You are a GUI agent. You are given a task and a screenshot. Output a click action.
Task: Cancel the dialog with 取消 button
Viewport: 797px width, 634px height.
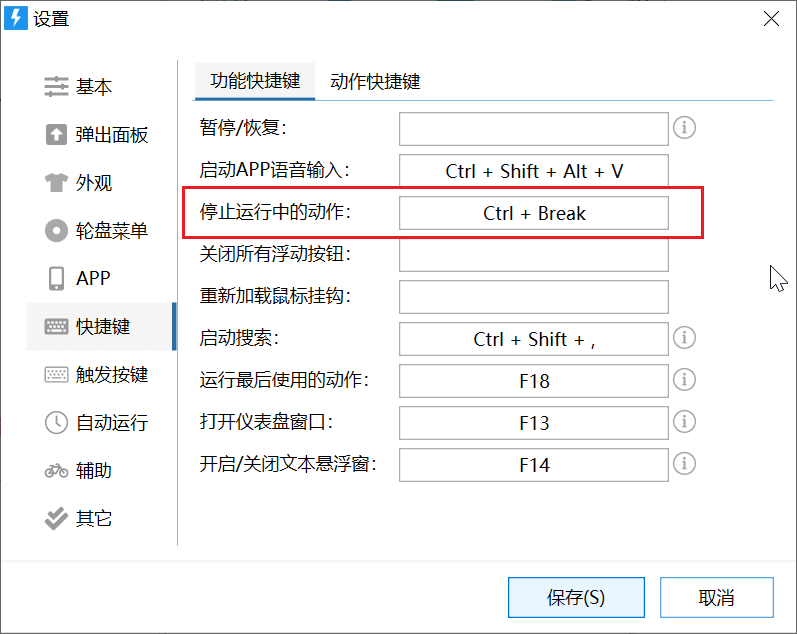point(717,597)
